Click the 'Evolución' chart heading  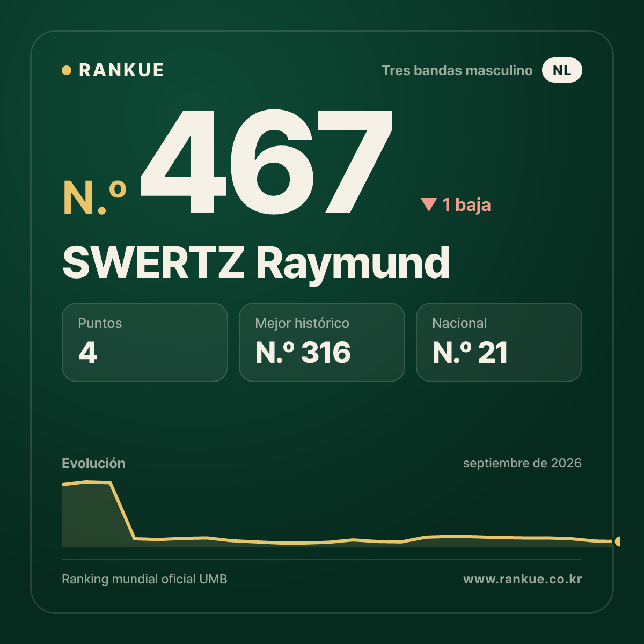point(93,463)
